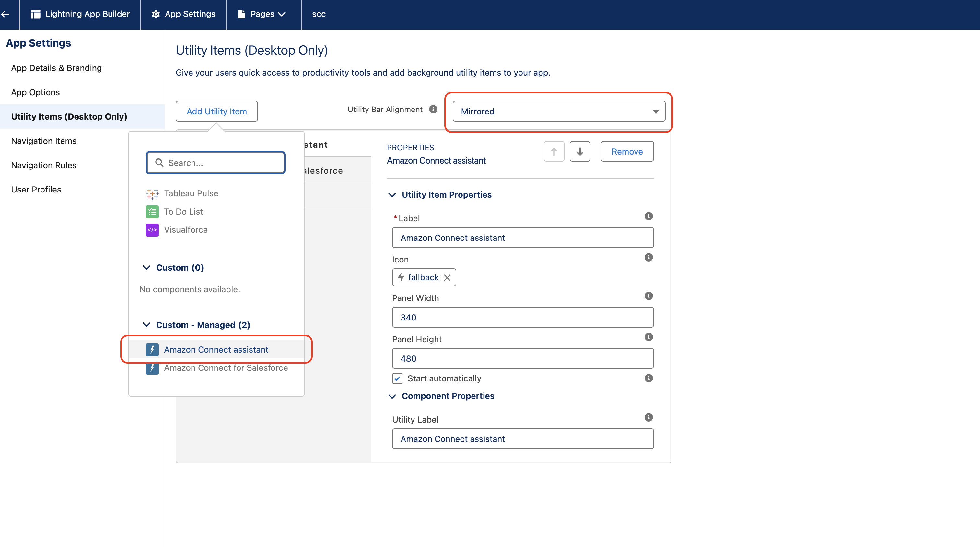Collapse the Custom - Managed section

pyautogui.click(x=146, y=325)
